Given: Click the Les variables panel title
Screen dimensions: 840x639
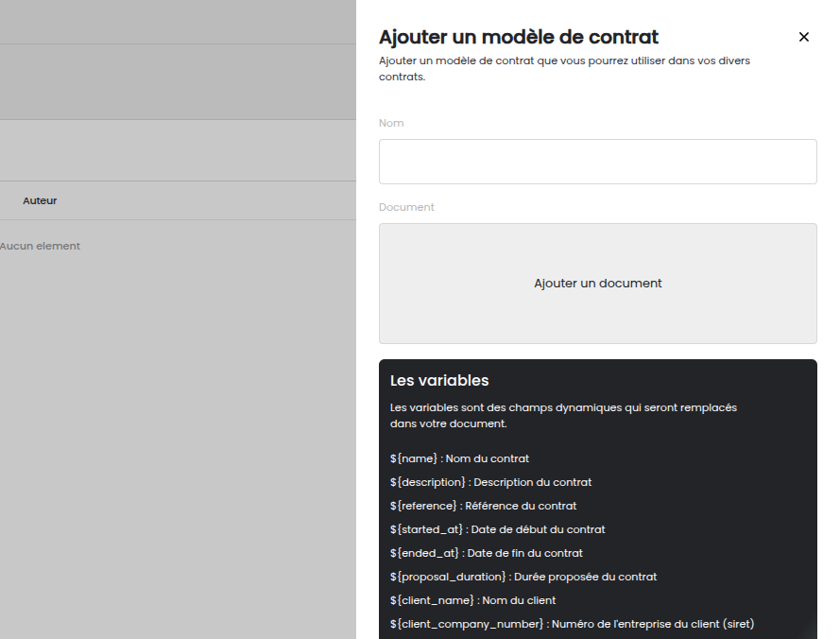Looking at the screenshot, I should 439,380.
